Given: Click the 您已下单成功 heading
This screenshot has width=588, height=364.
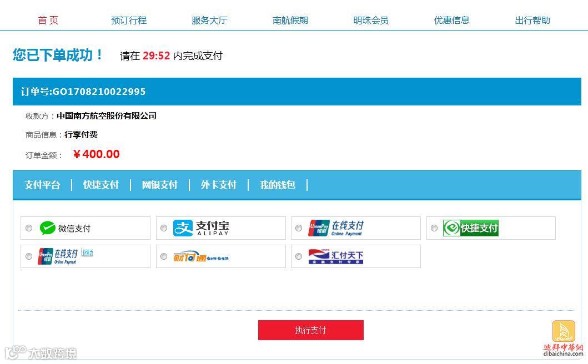Looking at the screenshot, I should [x=57, y=55].
